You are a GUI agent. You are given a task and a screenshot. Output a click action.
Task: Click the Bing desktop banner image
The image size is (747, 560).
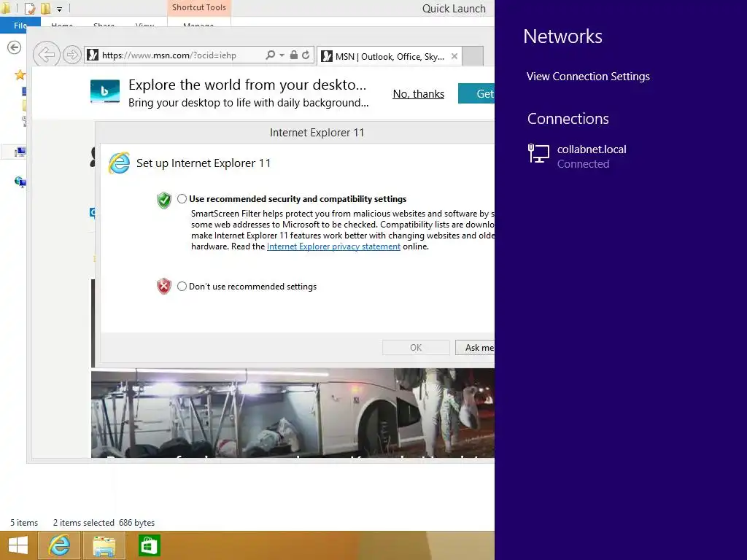pos(105,91)
